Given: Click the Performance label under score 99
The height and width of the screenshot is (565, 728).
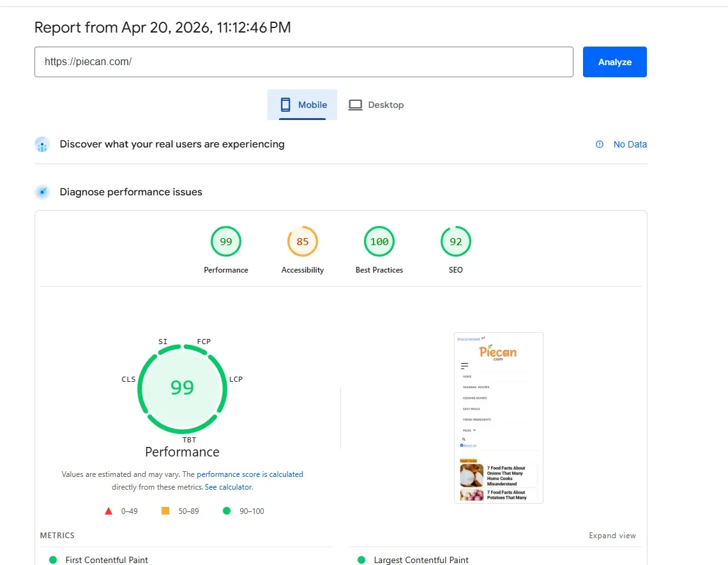Looking at the screenshot, I should [x=225, y=270].
